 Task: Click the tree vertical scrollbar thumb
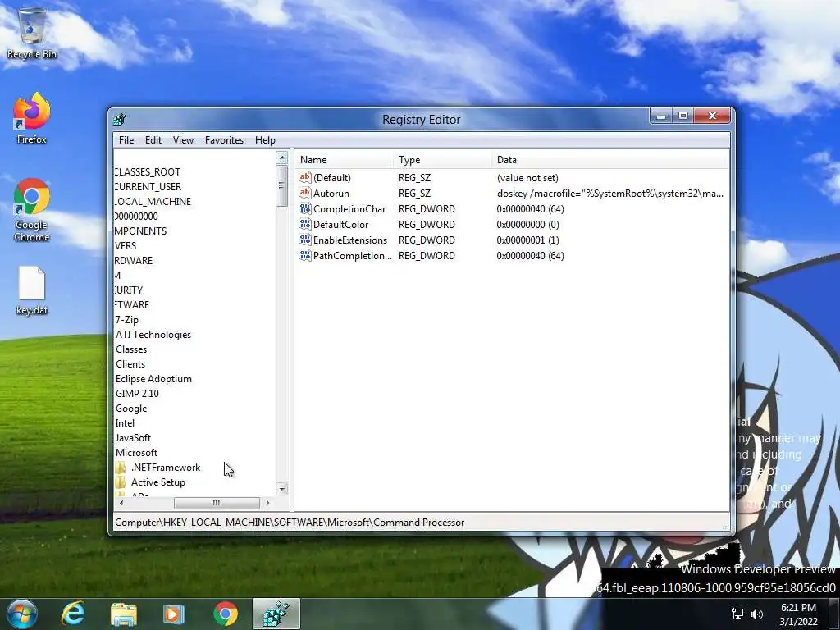click(282, 185)
